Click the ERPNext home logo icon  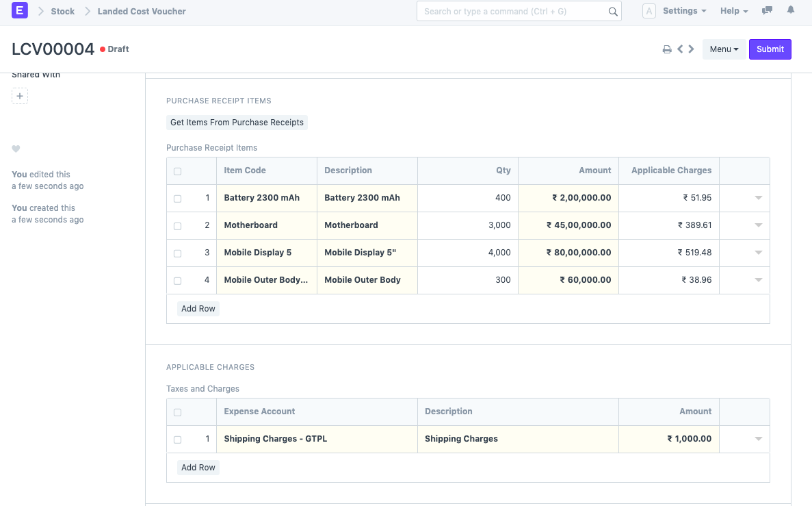coord(20,11)
